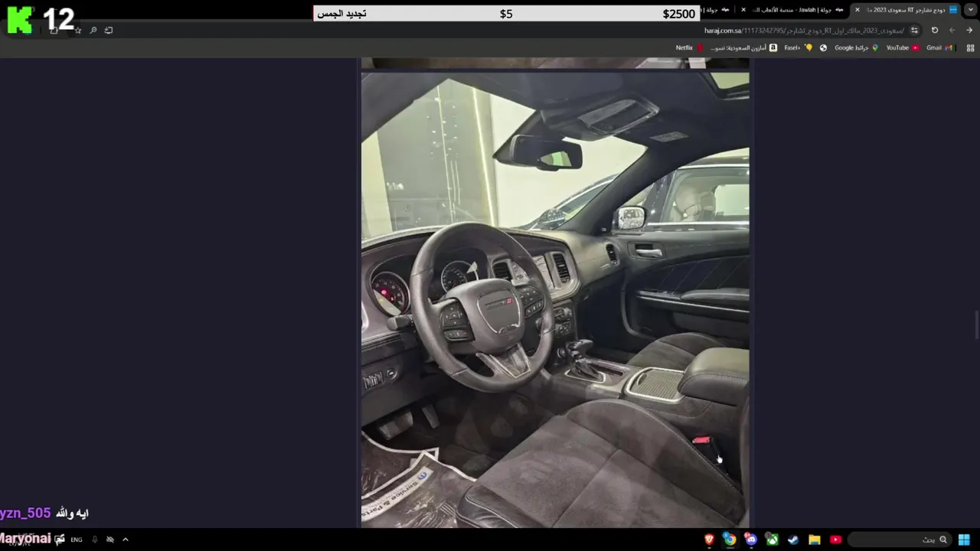Click the Dodge Charger interior photo

pos(555,299)
